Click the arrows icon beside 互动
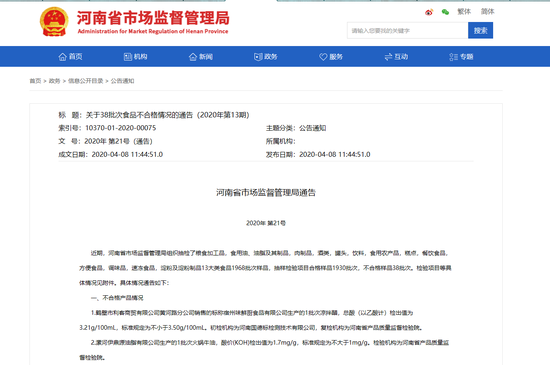 click(x=388, y=57)
